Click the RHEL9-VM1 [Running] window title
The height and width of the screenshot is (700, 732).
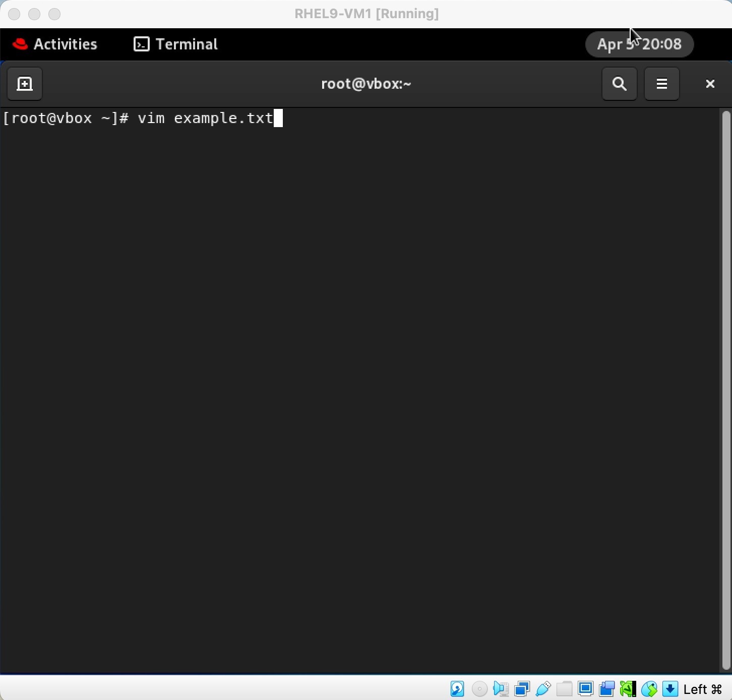(x=367, y=14)
